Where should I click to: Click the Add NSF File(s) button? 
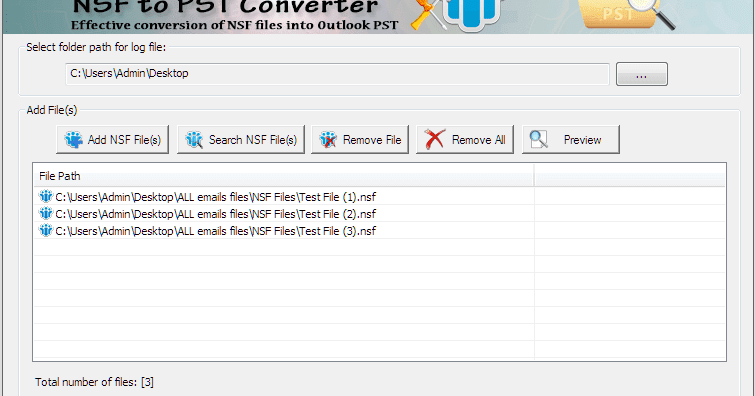112,140
